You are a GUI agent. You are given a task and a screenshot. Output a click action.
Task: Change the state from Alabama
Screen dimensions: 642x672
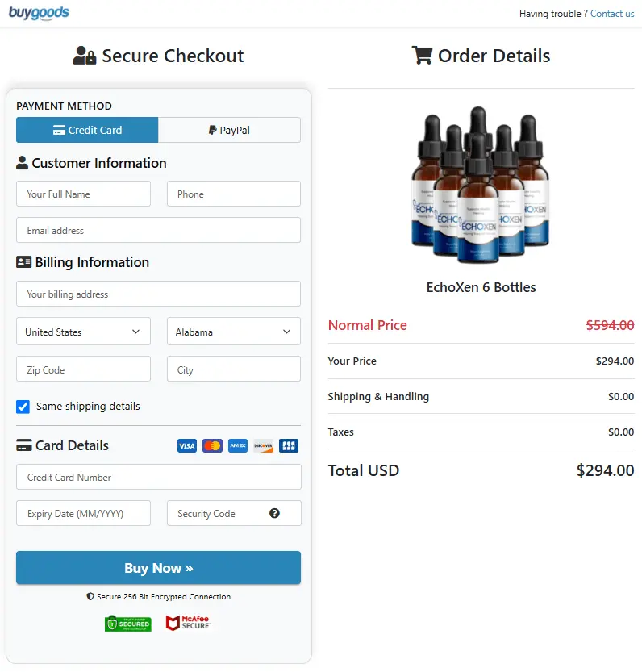233,331
